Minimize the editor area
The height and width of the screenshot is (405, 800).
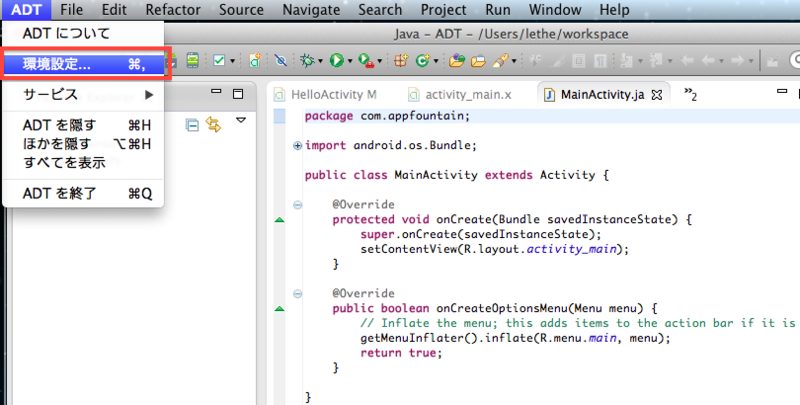click(x=782, y=92)
